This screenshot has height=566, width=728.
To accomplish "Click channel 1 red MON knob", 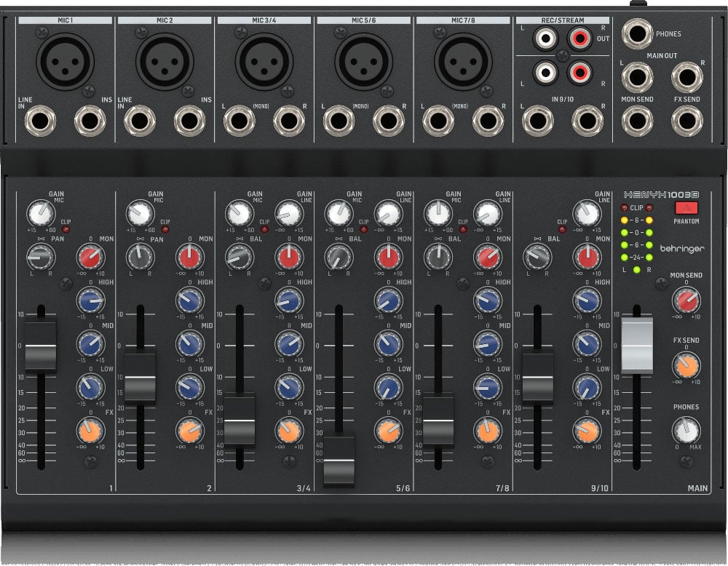I will (x=90, y=257).
